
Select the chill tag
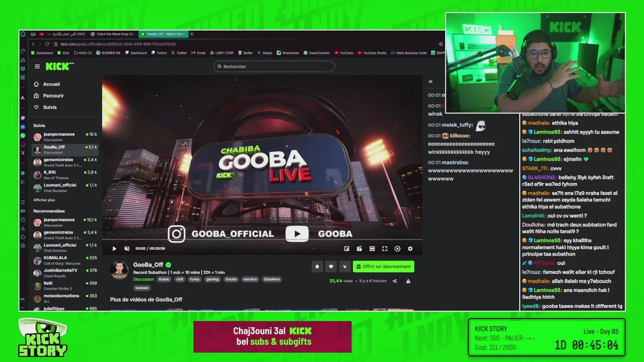tap(180, 279)
